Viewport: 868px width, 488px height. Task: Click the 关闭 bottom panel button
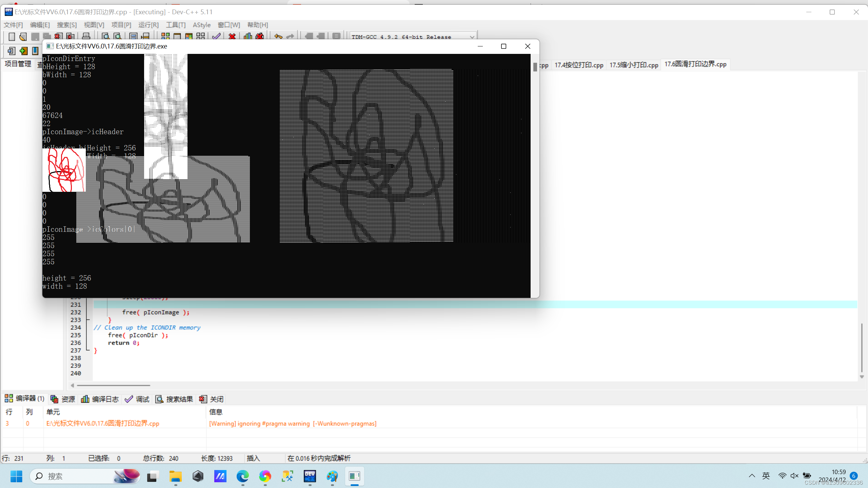[x=211, y=399]
